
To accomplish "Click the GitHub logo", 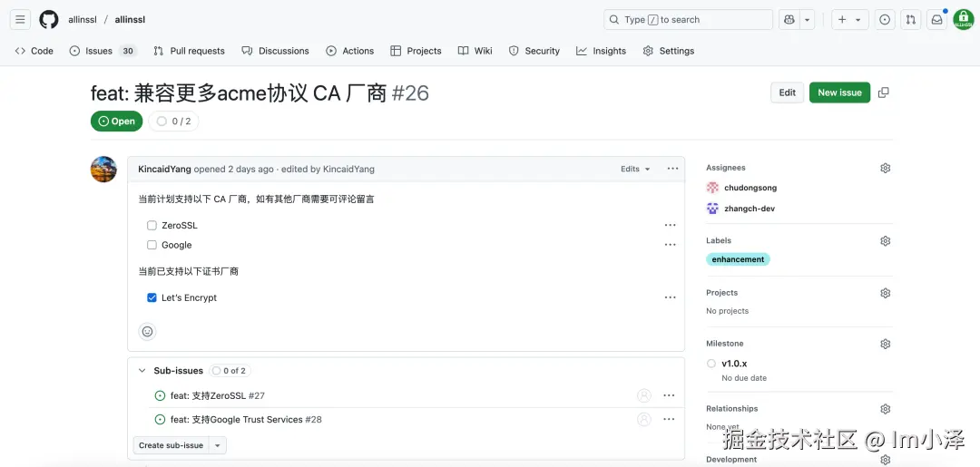I will (49, 19).
